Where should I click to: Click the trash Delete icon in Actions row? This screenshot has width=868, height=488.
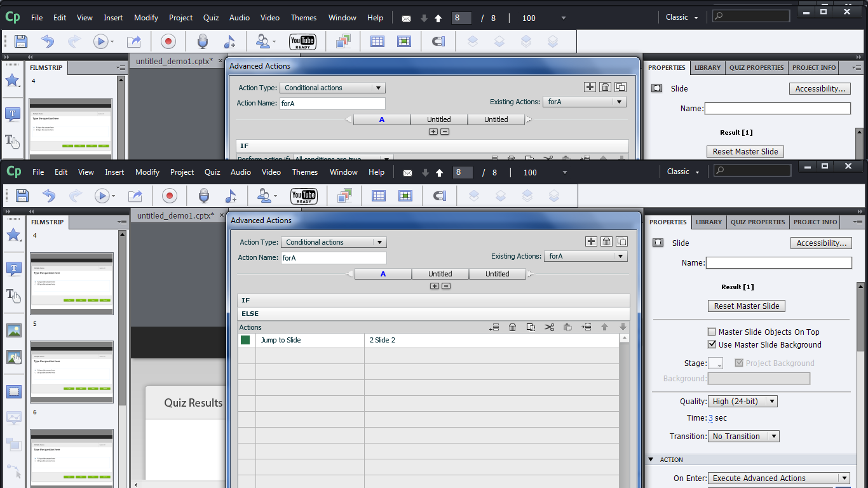click(513, 327)
